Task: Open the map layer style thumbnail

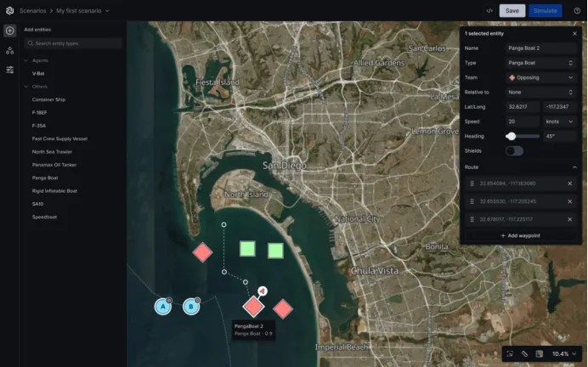Action: click(539, 353)
